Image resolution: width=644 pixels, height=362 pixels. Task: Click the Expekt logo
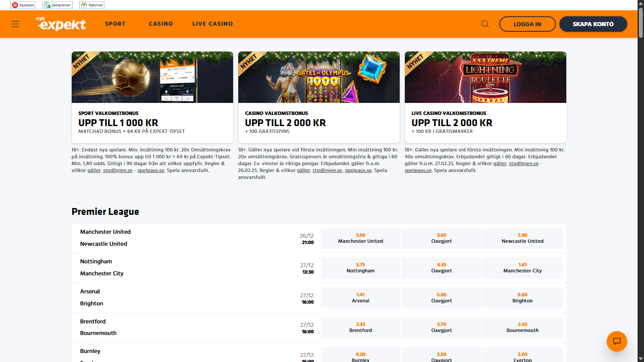(x=61, y=24)
